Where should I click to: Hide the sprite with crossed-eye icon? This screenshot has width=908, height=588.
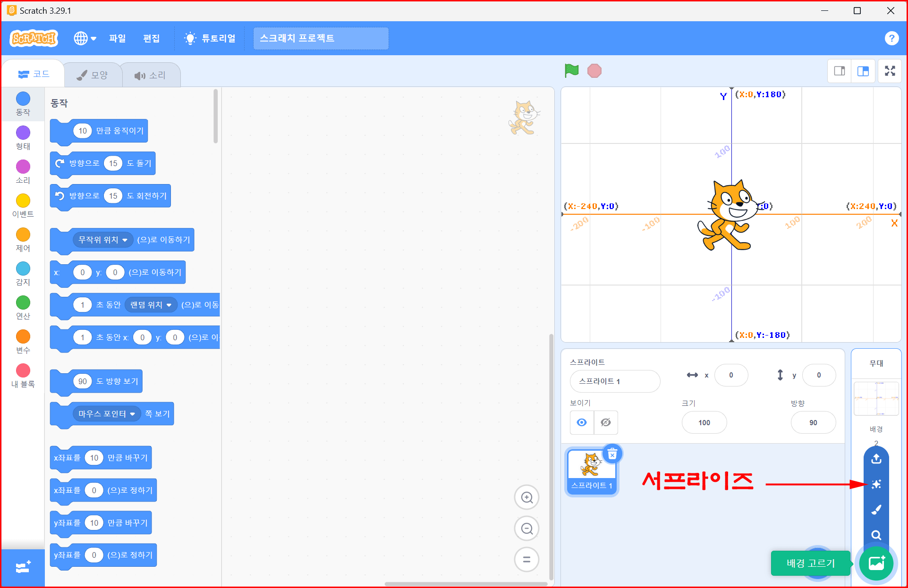(606, 422)
